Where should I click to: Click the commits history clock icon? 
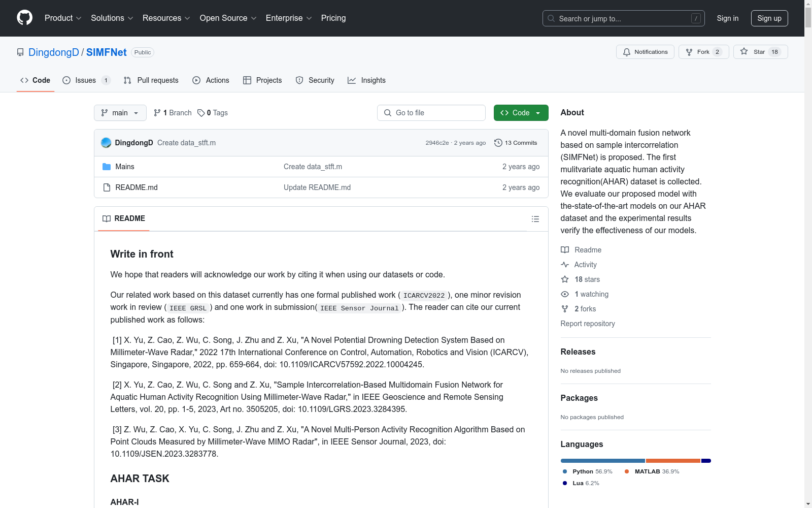pos(498,143)
